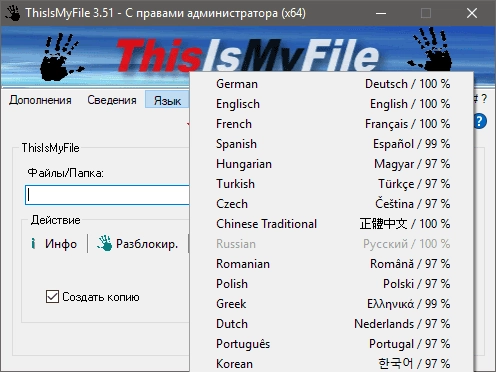Select French language
This screenshot has height=372, width=496.
(332, 124)
